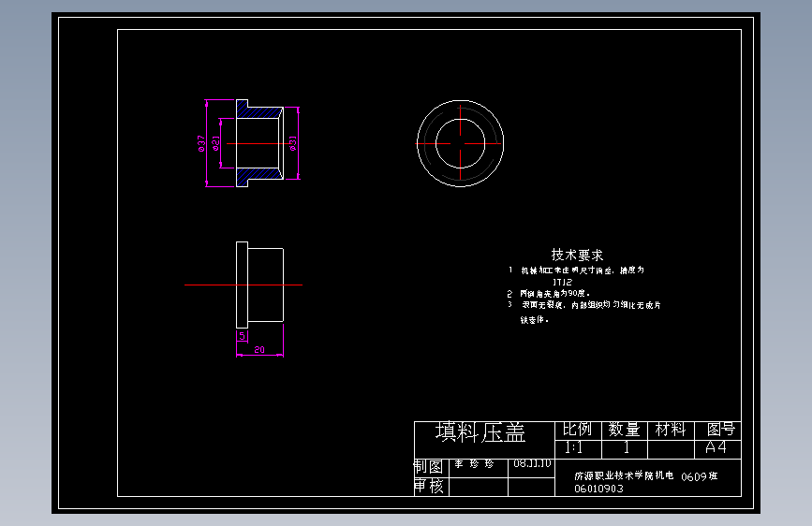Click the 技术要求 heading
This screenshot has width=812, height=526.
click(x=577, y=255)
